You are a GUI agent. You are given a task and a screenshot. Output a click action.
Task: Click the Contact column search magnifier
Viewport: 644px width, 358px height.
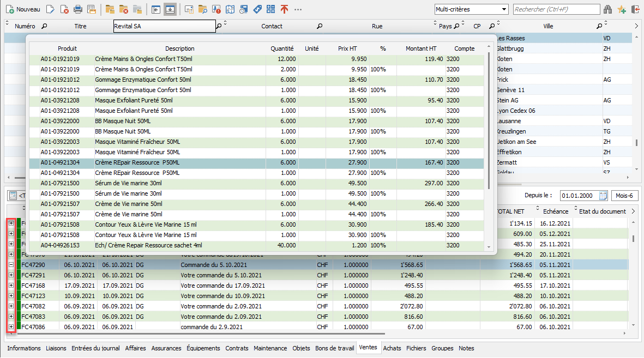pyautogui.click(x=320, y=26)
